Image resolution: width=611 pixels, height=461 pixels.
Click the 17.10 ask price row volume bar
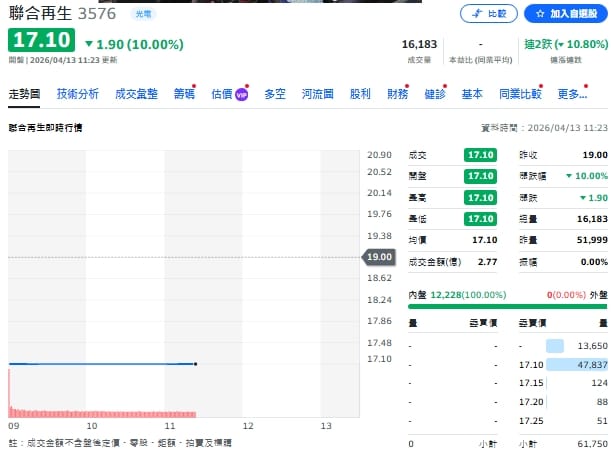click(578, 365)
